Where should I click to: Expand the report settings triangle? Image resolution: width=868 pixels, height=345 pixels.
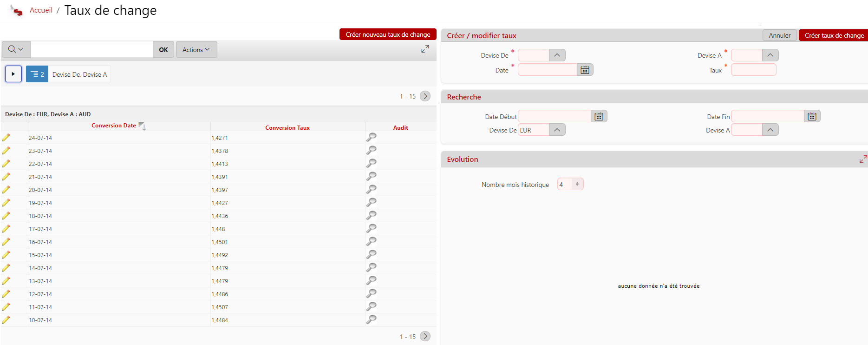point(13,74)
